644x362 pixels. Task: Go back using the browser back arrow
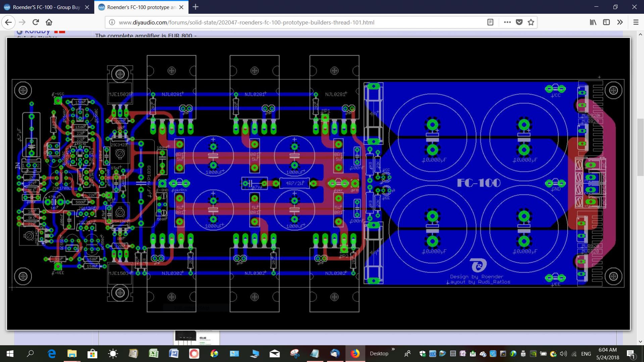pos(8,22)
